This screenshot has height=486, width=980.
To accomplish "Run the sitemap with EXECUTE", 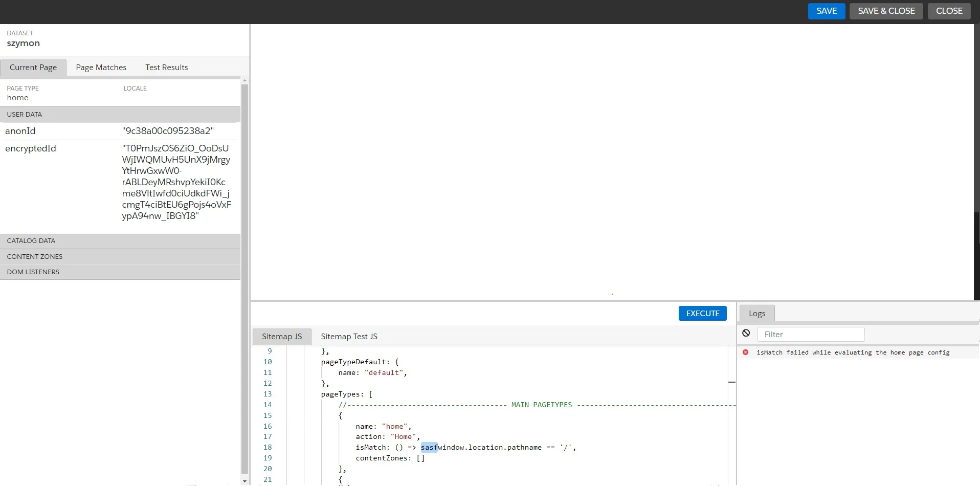I will pyautogui.click(x=702, y=314).
